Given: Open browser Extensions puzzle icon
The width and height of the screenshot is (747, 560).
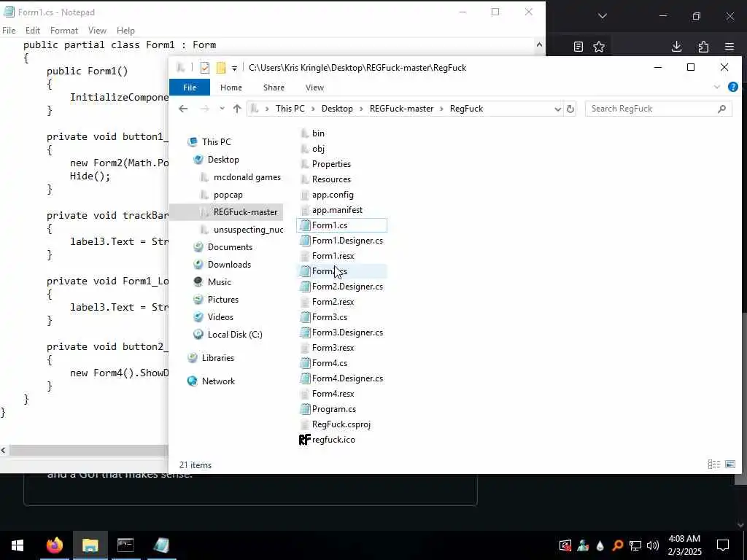Looking at the screenshot, I should (703, 47).
